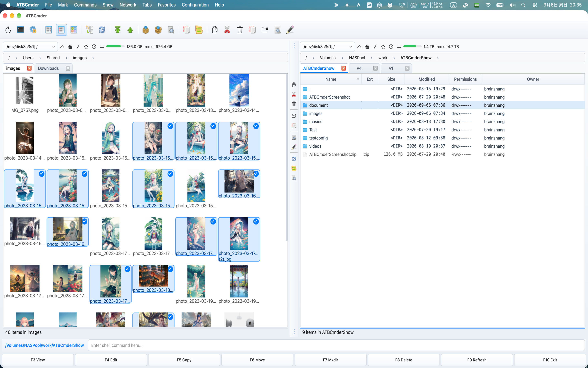The image size is (588, 368).
Task: Open the directory tree compare icon
Action: (x=89, y=30)
